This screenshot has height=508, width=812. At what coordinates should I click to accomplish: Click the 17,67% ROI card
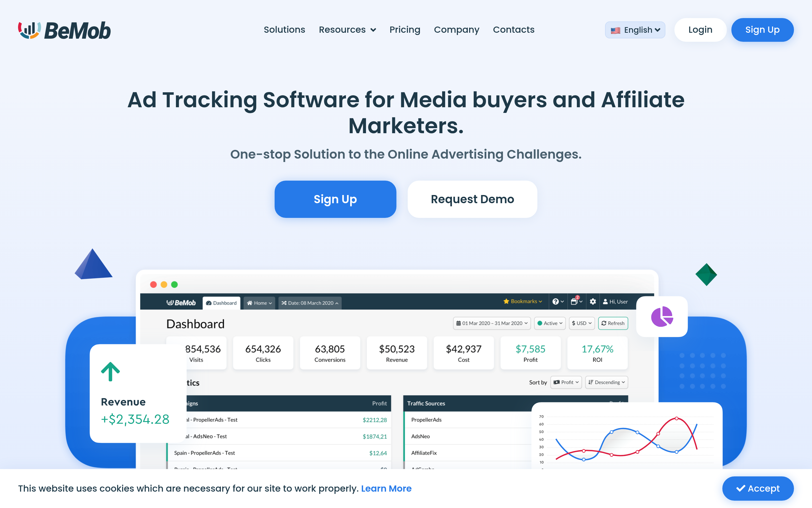(597, 353)
